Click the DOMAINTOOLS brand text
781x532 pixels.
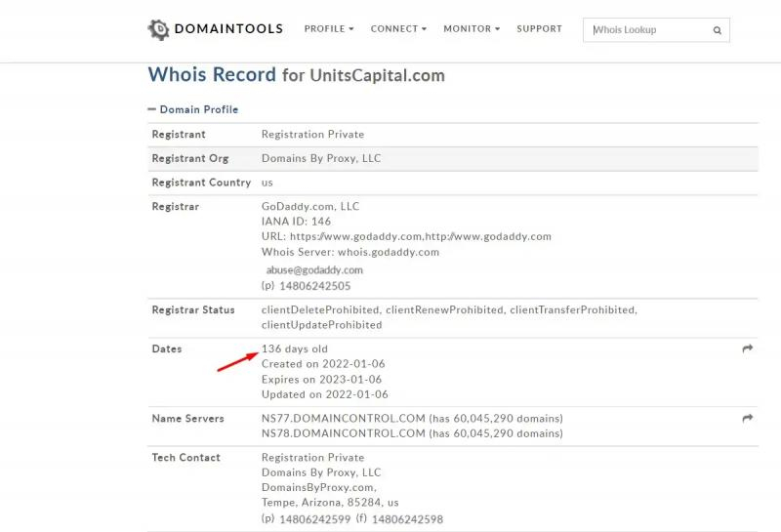(x=228, y=29)
